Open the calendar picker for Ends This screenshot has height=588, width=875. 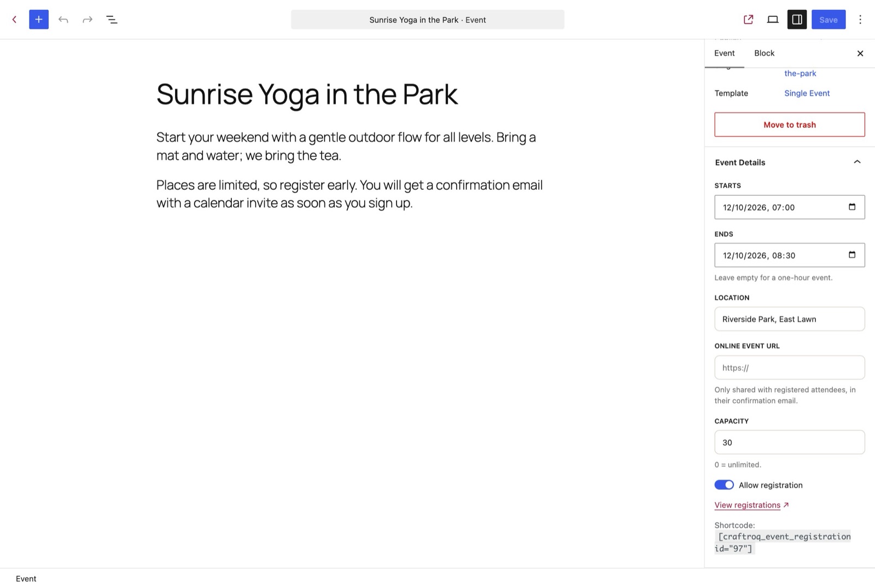coord(852,255)
